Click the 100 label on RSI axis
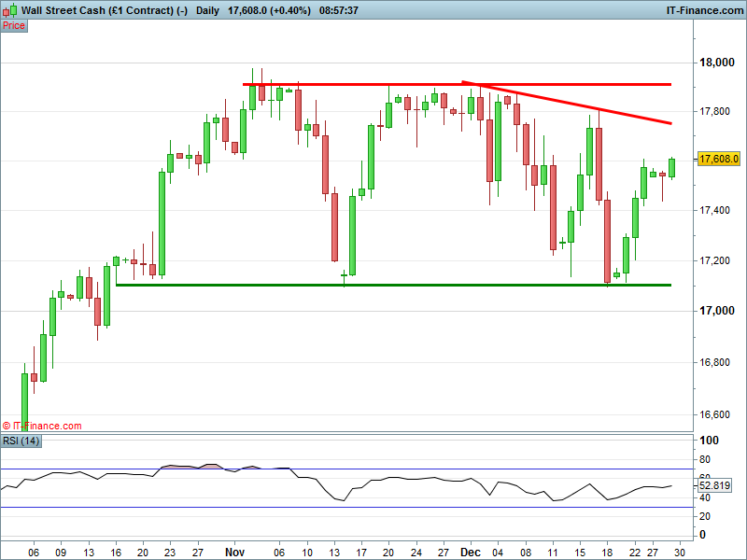Viewport: 747px width, 560px height. pyautogui.click(x=710, y=441)
